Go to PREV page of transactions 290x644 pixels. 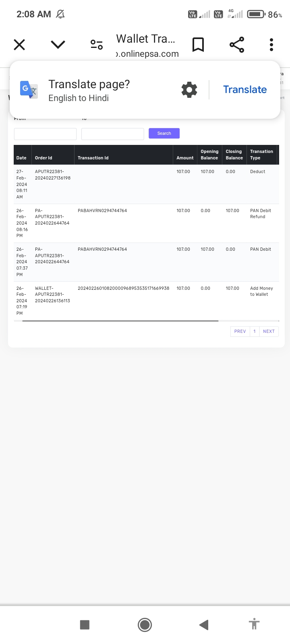240,331
